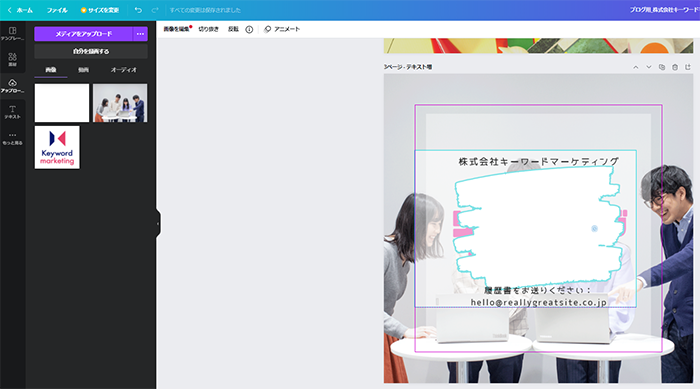This screenshot has height=389, width=700.
Task: Click the Animate (アニメート) button
Action: [282, 29]
